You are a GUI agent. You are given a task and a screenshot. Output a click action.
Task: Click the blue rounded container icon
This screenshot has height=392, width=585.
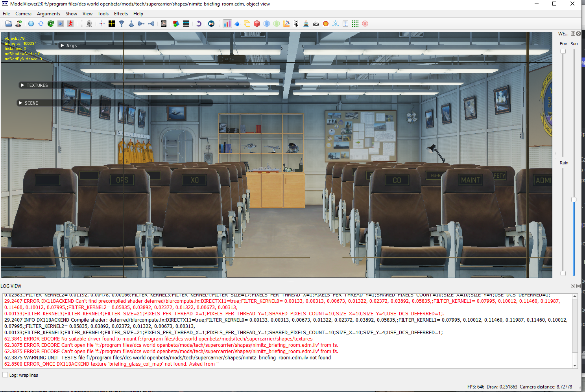267,24
